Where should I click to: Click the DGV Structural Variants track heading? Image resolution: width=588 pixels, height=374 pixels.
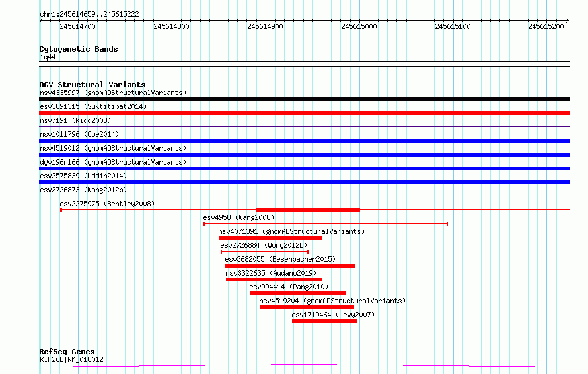coord(92,85)
